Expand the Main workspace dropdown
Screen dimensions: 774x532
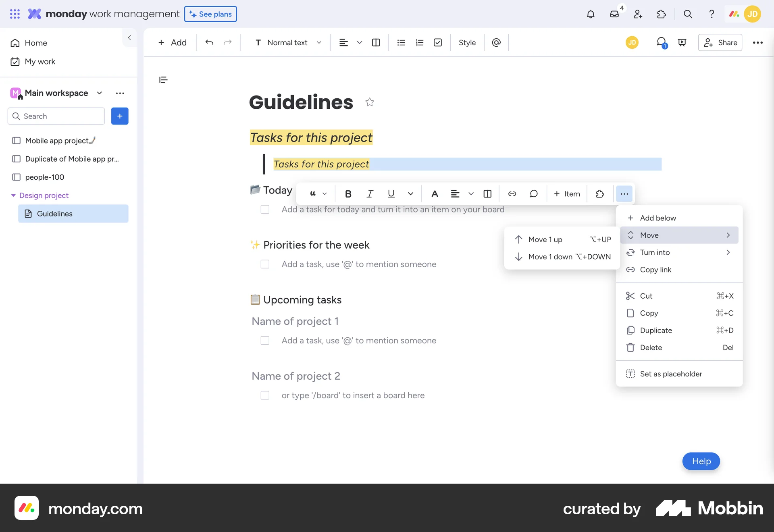100,93
